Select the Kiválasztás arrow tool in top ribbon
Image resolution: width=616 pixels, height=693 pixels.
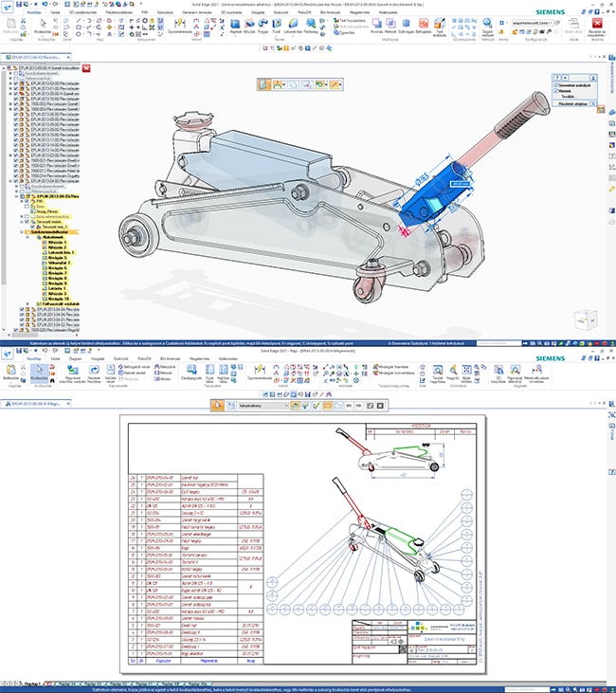[x=43, y=26]
